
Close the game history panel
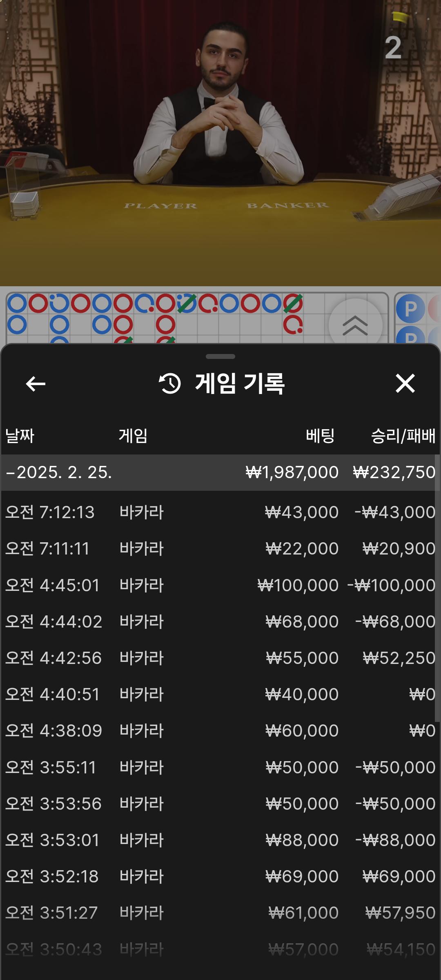pyautogui.click(x=405, y=384)
